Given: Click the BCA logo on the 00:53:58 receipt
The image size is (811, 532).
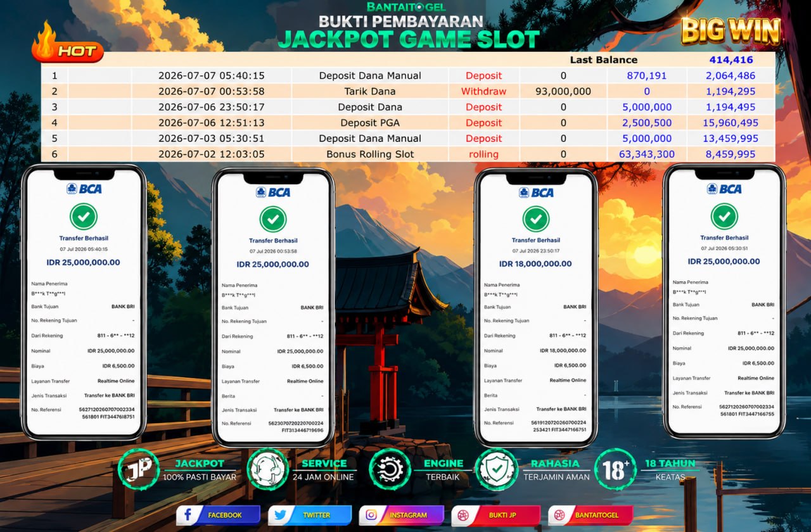Looking at the screenshot, I should pos(274,192).
